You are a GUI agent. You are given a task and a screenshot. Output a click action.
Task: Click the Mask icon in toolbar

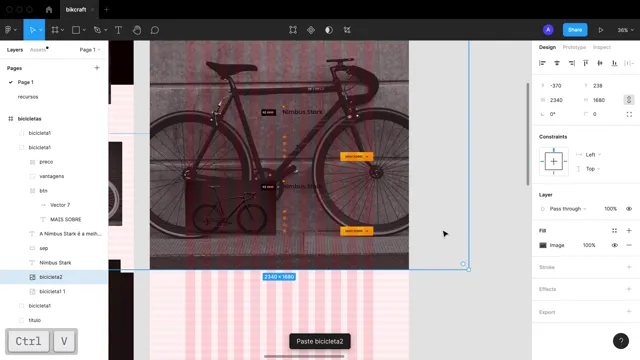(329, 30)
